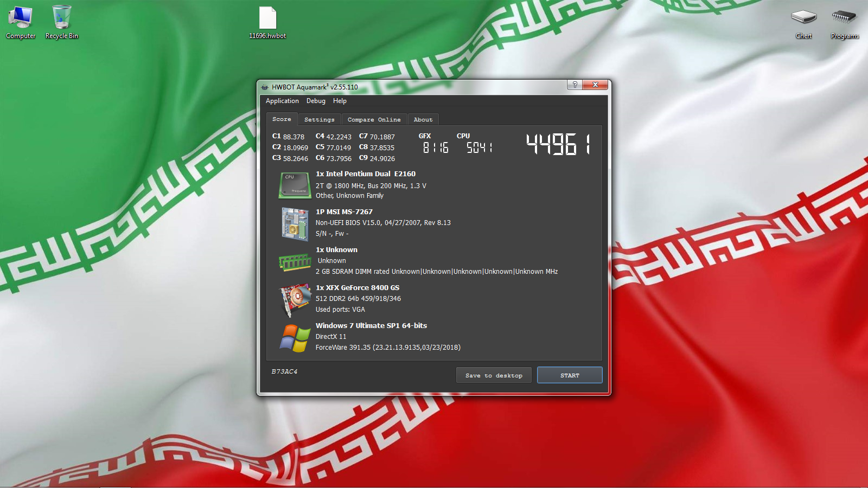Click the C2 value 18.0969
Viewport: 868px width, 488px height.
(x=295, y=148)
